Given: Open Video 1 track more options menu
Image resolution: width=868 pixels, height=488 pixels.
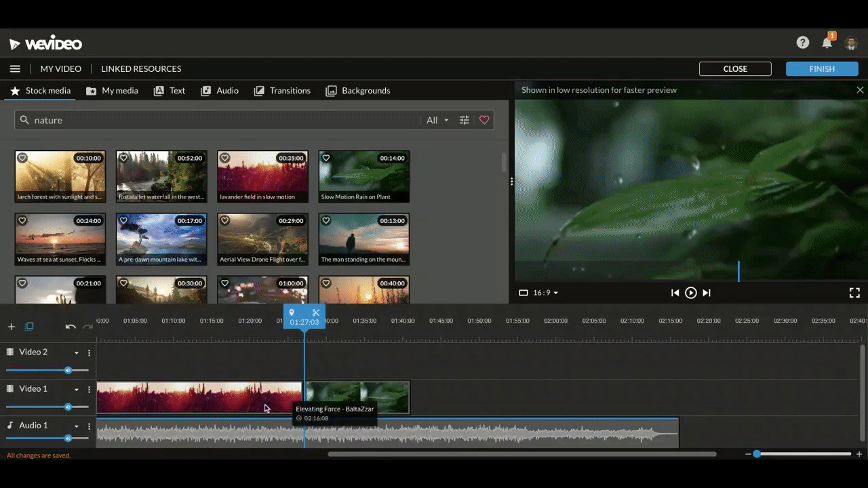Looking at the screenshot, I should (89, 389).
